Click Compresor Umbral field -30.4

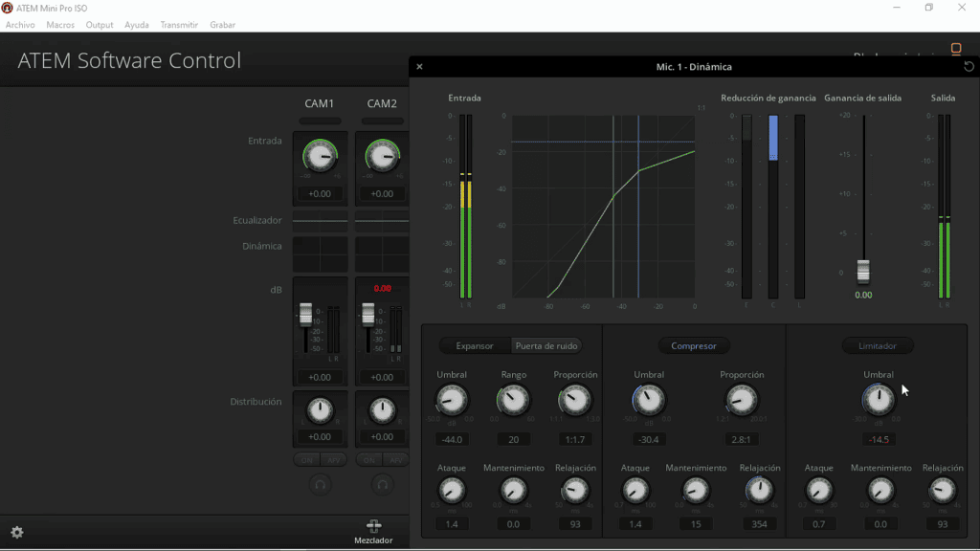(x=648, y=439)
